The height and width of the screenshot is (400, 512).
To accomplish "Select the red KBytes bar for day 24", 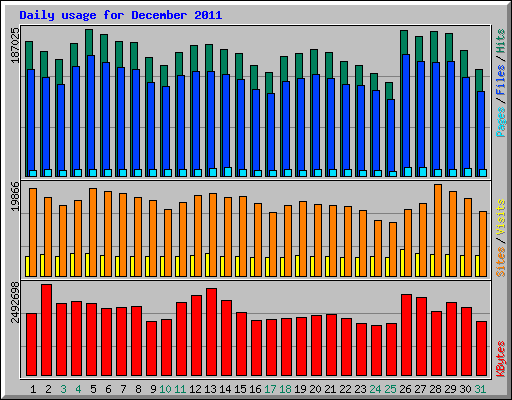I will pyautogui.click(x=376, y=351).
